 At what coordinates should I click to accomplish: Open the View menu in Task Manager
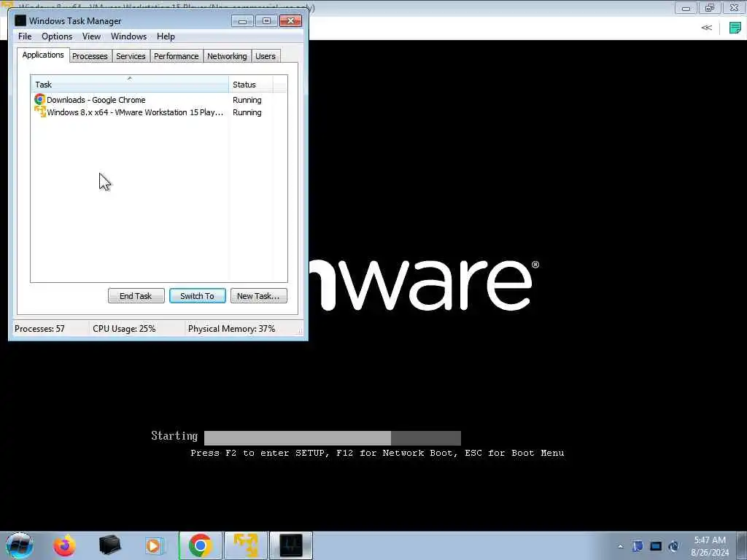pos(91,36)
